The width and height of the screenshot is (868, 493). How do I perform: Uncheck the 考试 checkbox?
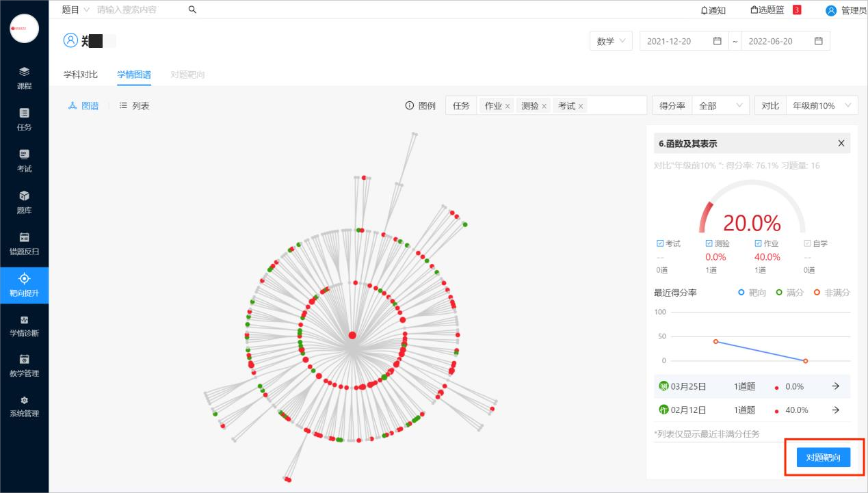click(x=660, y=243)
